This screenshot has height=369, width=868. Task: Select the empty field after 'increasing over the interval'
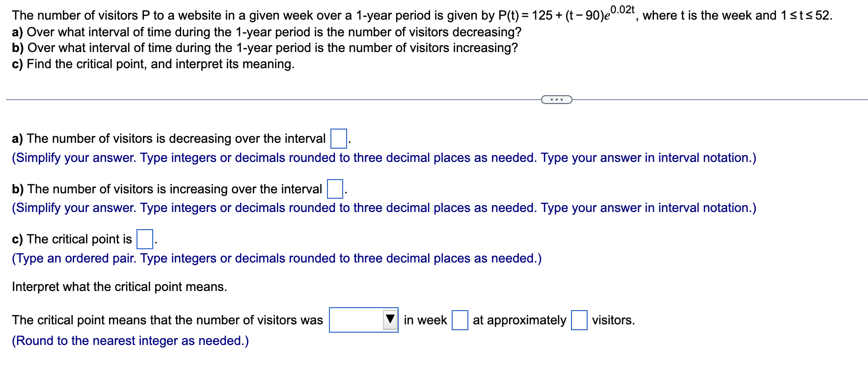tap(334, 188)
